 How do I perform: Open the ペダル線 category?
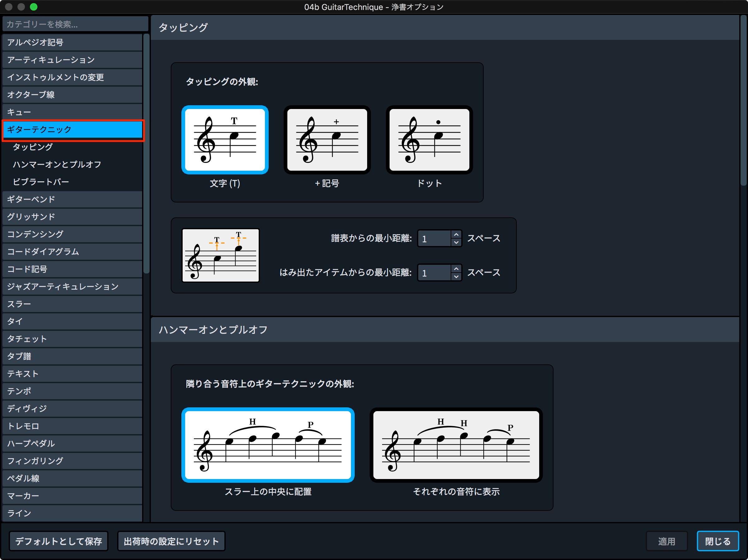coord(72,478)
